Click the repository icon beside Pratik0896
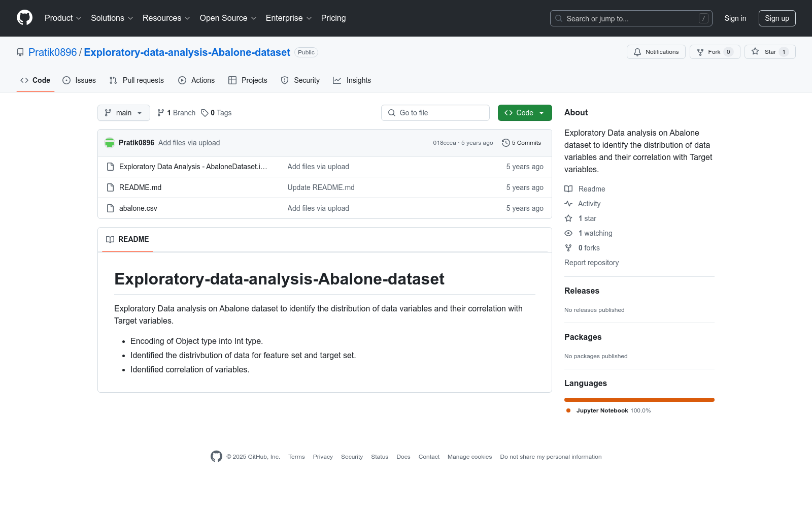 click(20, 52)
